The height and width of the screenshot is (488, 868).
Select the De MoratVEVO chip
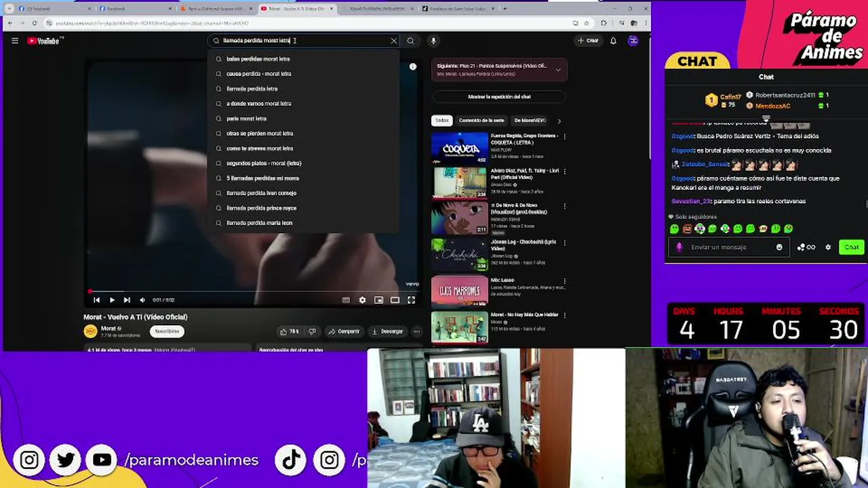pos(530,121)
